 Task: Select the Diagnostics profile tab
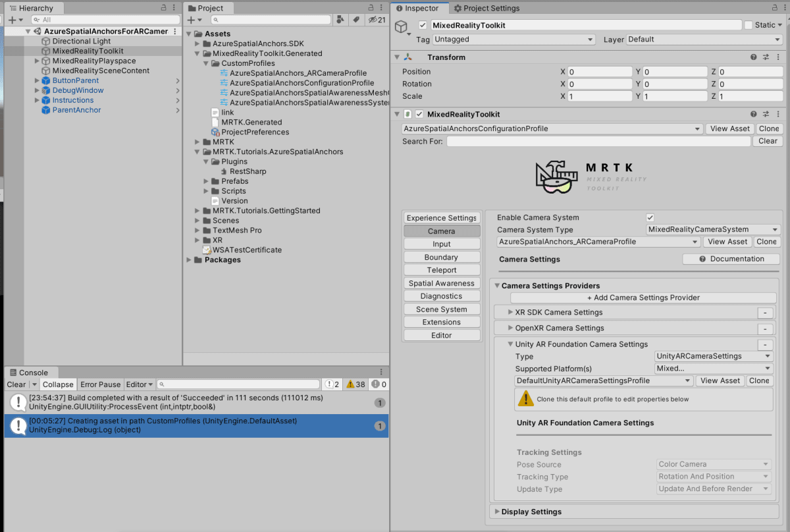click(442, 296)
